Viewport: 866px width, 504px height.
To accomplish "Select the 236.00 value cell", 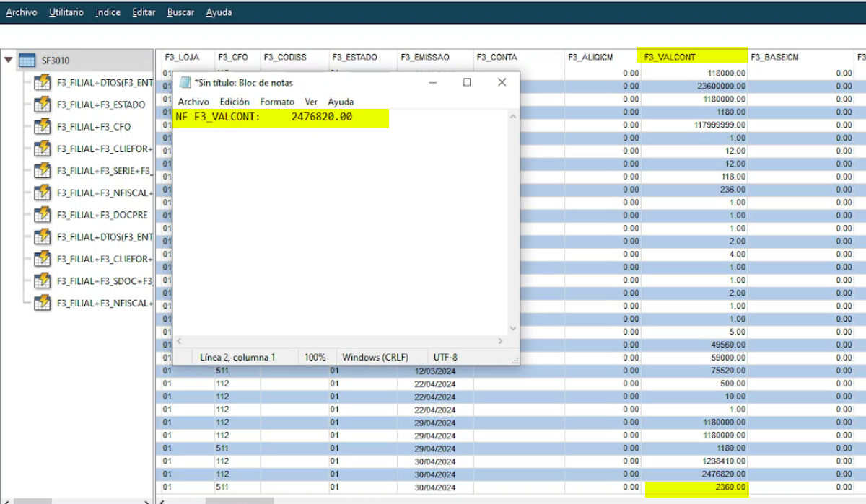I will [x=694, y=190].
